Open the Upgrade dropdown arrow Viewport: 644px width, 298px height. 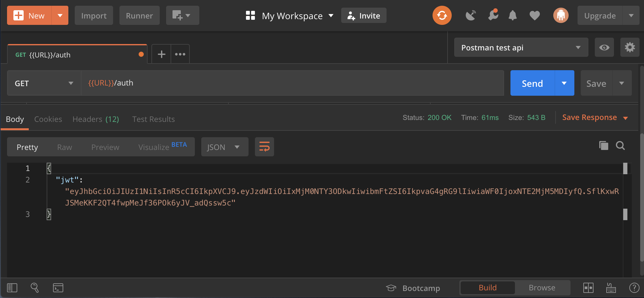631,15
